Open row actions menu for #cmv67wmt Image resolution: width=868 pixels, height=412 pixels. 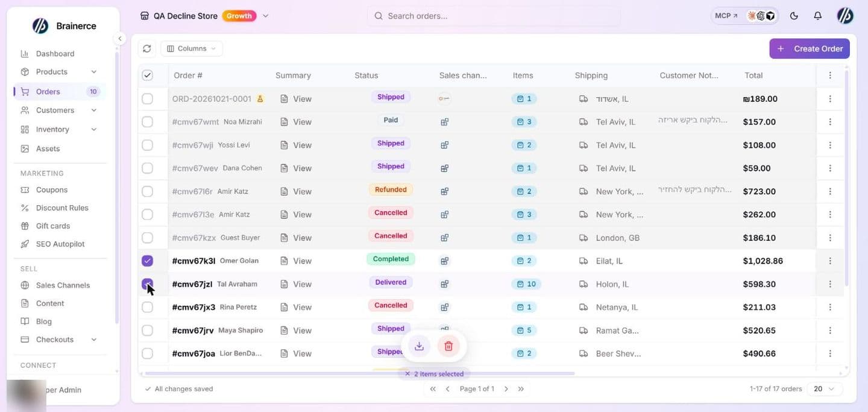pyautogui.click(x=830, y=122)
